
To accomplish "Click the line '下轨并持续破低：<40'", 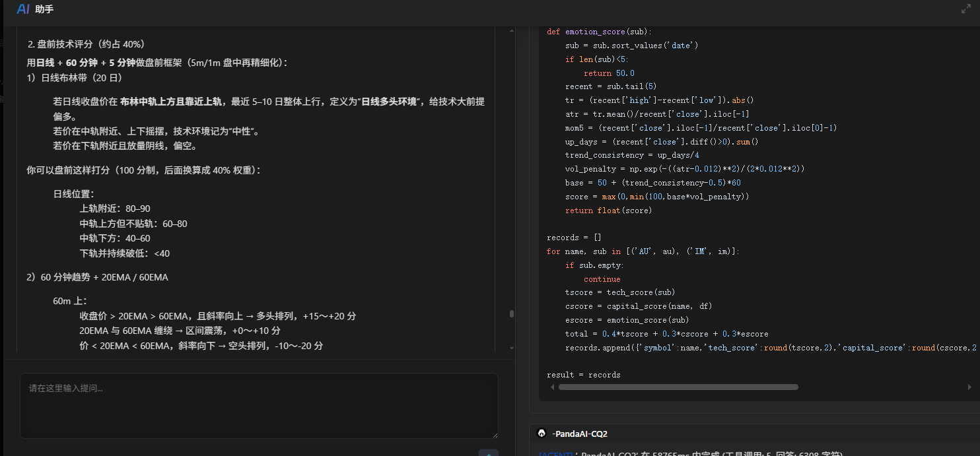I will (x=125, y=253).
